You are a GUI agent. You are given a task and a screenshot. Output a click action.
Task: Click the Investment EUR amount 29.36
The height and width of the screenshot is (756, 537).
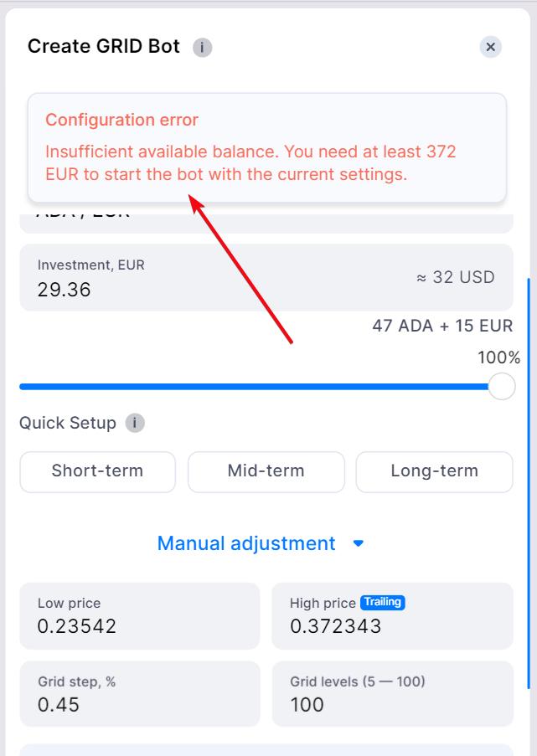pyautogui.click(x=65, y=290)
